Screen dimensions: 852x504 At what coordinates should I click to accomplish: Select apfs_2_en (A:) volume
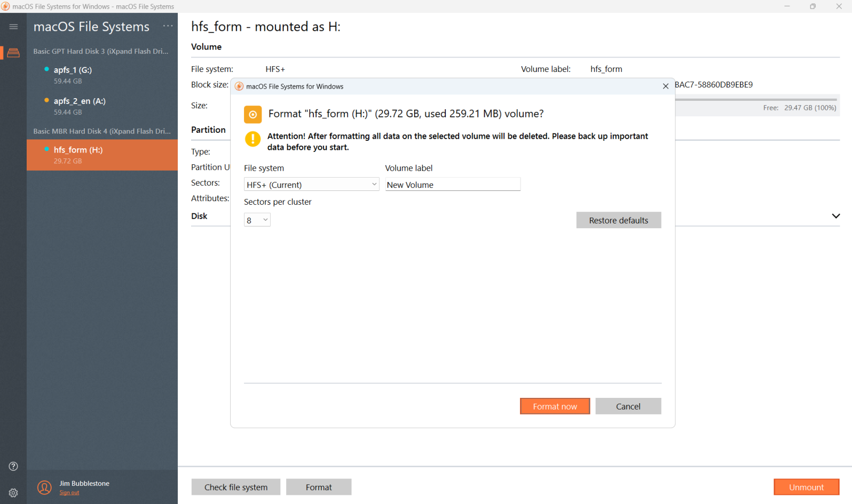pyautogui.click(x=102, y=106)
